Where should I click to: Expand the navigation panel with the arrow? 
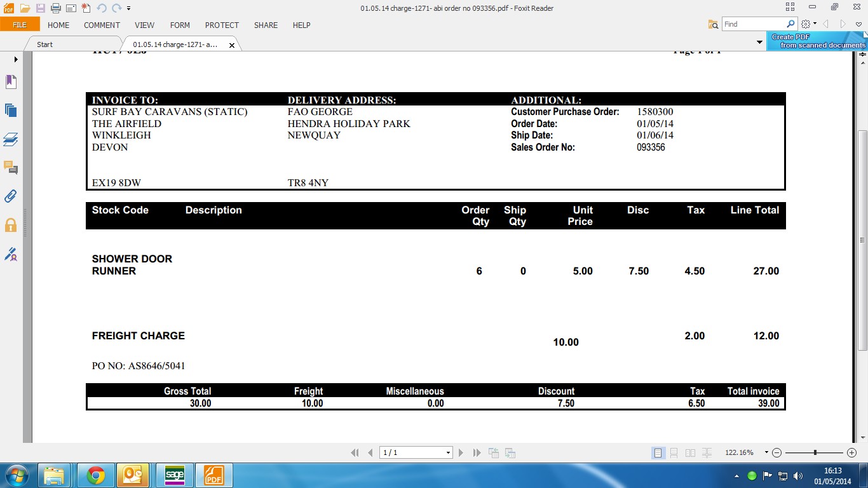point(16,60)
